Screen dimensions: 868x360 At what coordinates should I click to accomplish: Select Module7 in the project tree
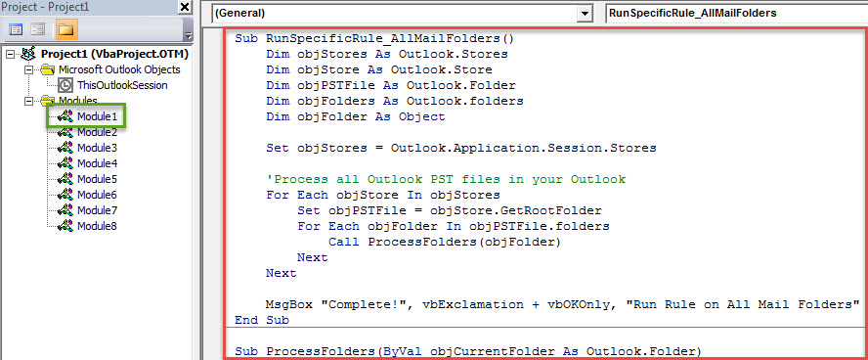pyautogui.click(x=97, y=210)
